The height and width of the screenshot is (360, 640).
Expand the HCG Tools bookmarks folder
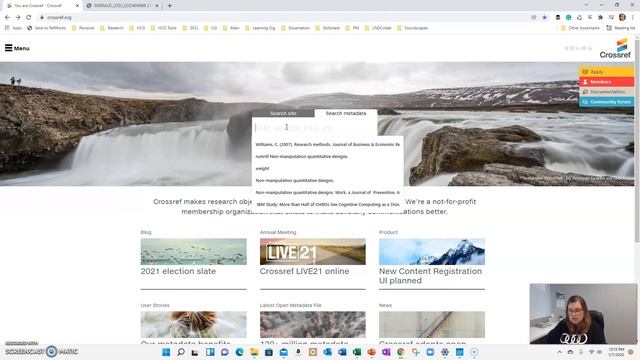tap(164, 28)
